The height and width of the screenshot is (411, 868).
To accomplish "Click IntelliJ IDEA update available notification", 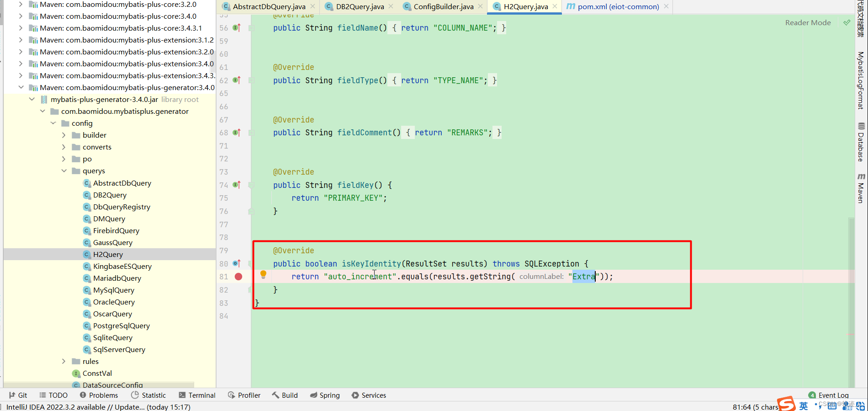I will click(x=98, y=407).
